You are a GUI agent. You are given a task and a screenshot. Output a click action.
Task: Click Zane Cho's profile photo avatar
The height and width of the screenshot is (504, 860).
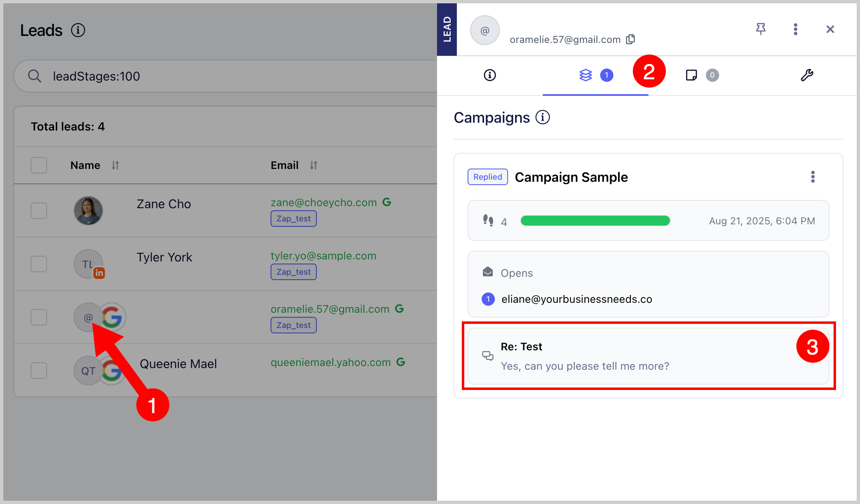88,211
